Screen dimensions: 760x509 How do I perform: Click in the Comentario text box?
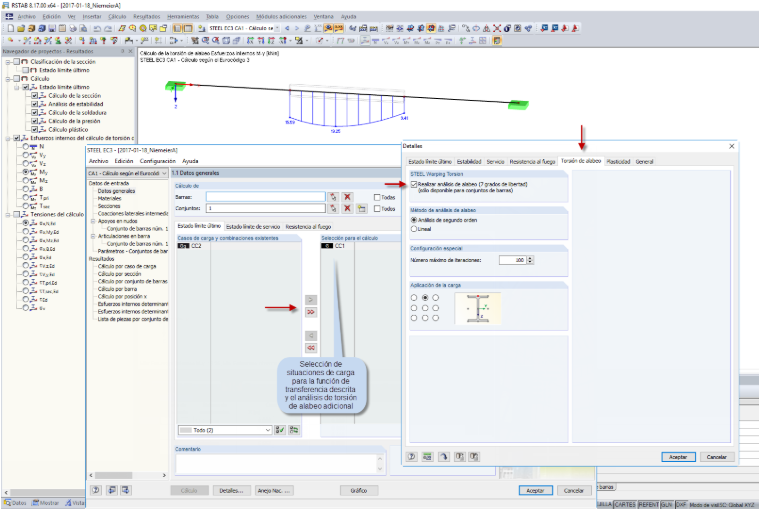point(275,464)
